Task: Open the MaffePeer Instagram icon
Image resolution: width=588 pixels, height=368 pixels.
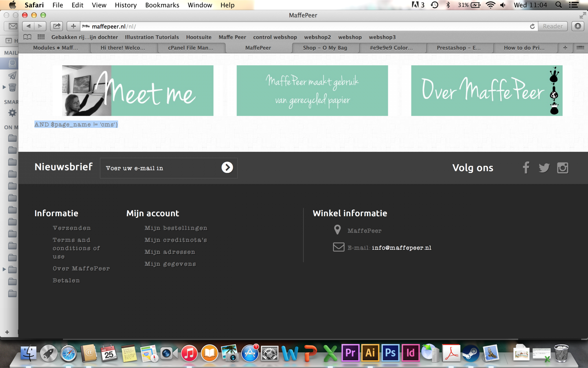Action: pos(563,168)
